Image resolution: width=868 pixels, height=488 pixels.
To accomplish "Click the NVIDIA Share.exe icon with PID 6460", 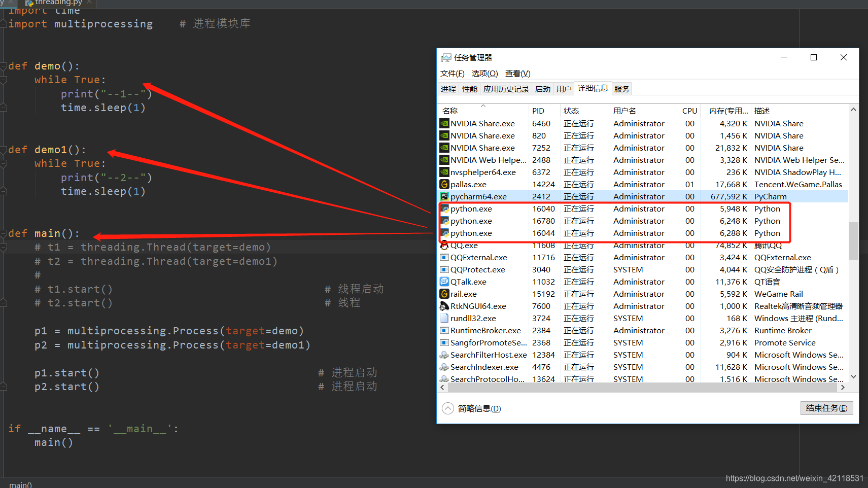I will (444, 123).
